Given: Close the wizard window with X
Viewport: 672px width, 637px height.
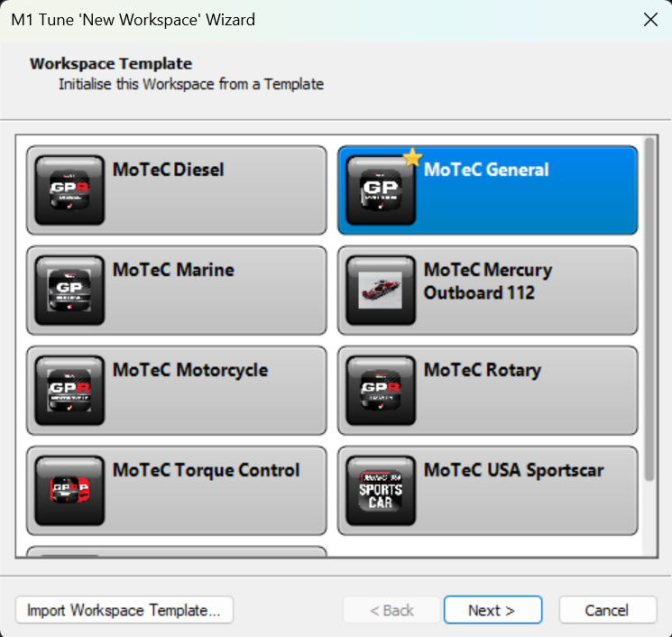Looking at the screenshot, I should point(649,19).
